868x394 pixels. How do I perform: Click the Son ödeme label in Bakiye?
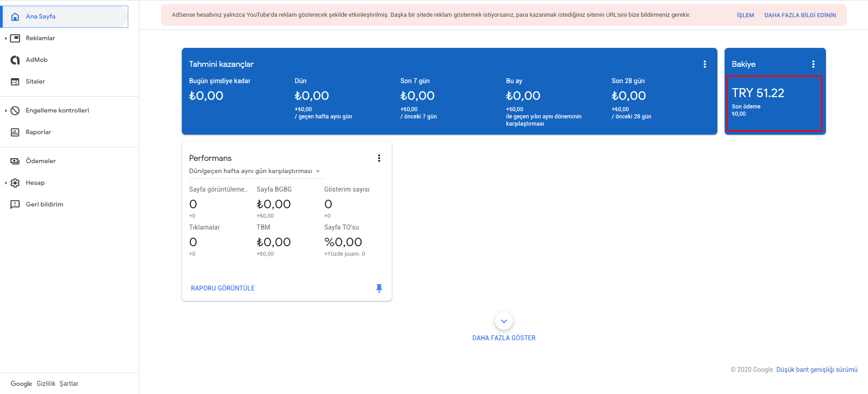[x=746, y=107]
